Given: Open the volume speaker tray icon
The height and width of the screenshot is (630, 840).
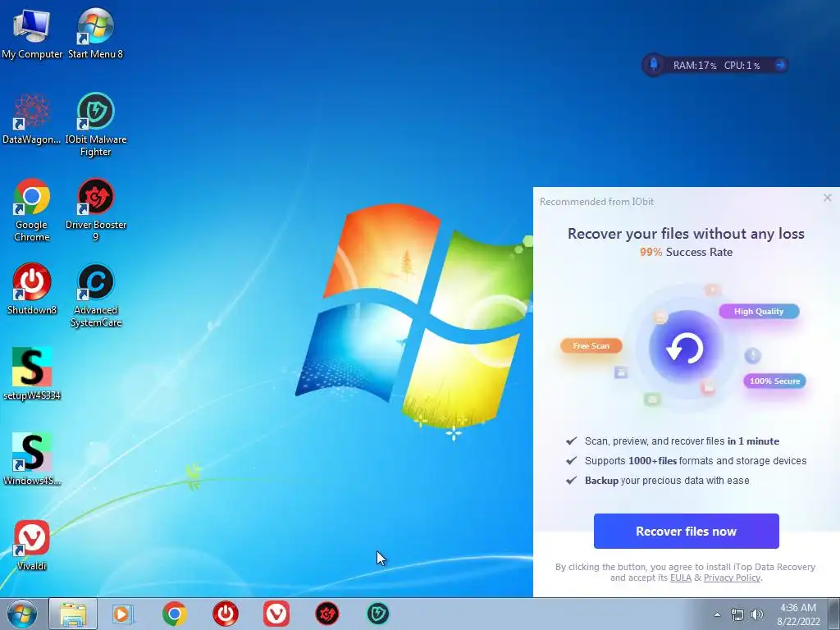Looking at the screenshot, I should [x=757, y=614].
